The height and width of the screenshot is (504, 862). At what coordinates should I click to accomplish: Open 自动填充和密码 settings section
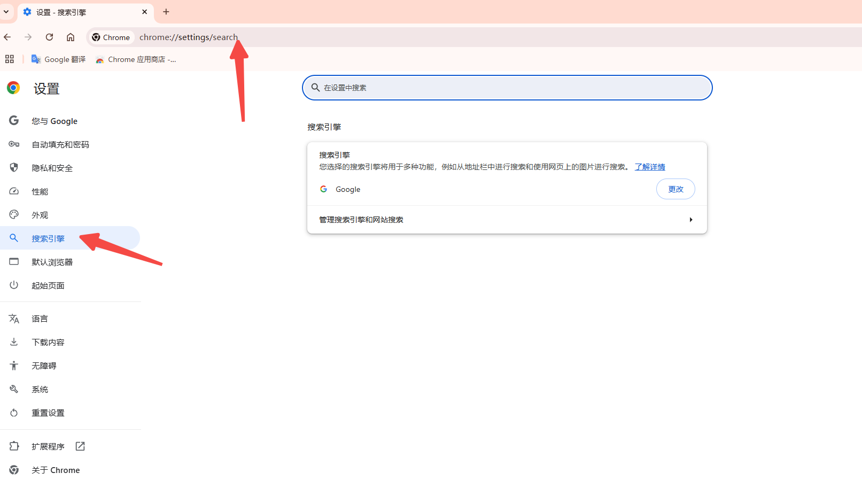point(60,145)
